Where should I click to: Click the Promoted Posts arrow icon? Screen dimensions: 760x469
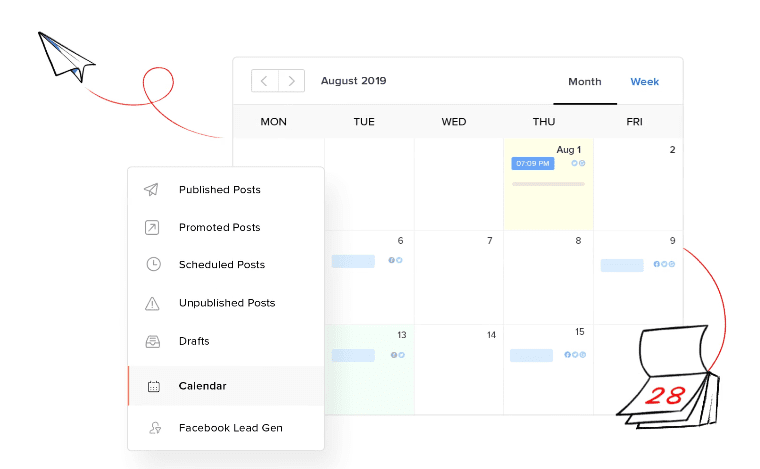pyautogui.click(x=152, y=227)
